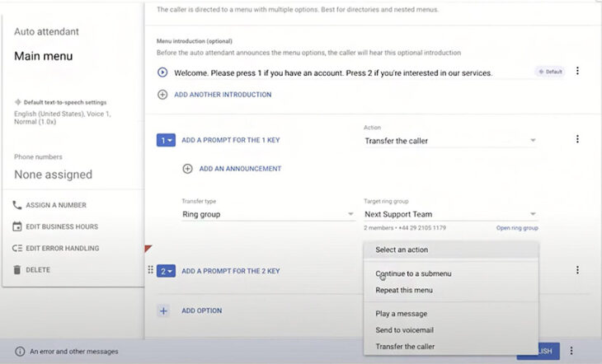Viewport: 602px width, 364px height.
Task: Open three-dot options for key 2
Action: click(x=577, y=270)
